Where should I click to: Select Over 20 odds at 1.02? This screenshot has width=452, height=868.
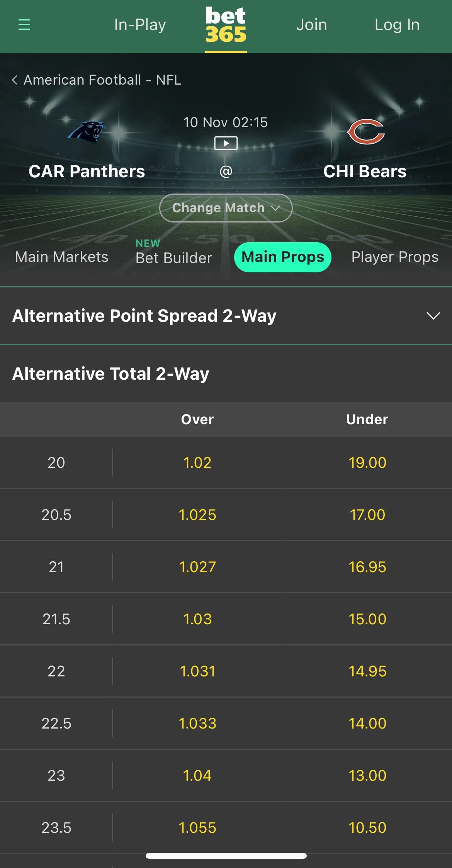coord(197,462)
